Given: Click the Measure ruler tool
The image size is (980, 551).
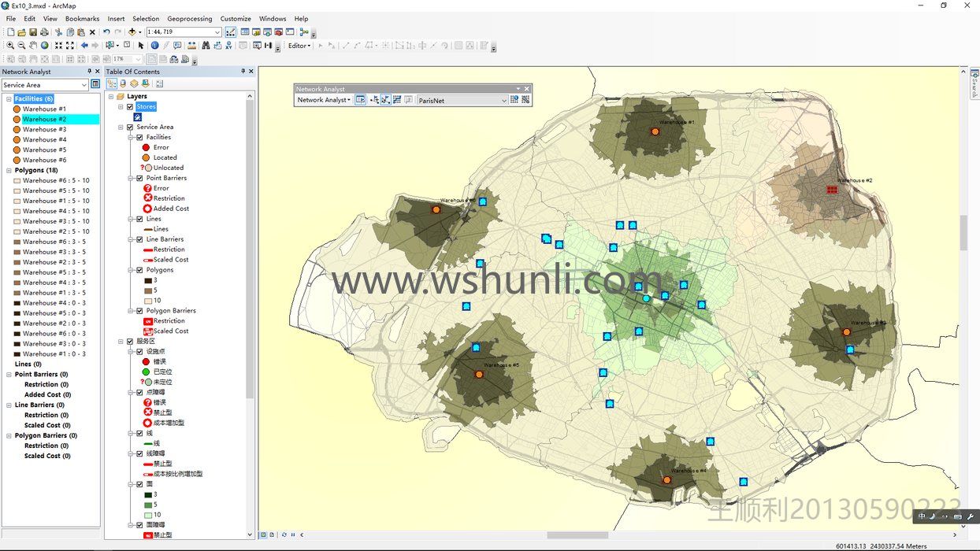Looking at the screenshot, I should coord(191,46).
